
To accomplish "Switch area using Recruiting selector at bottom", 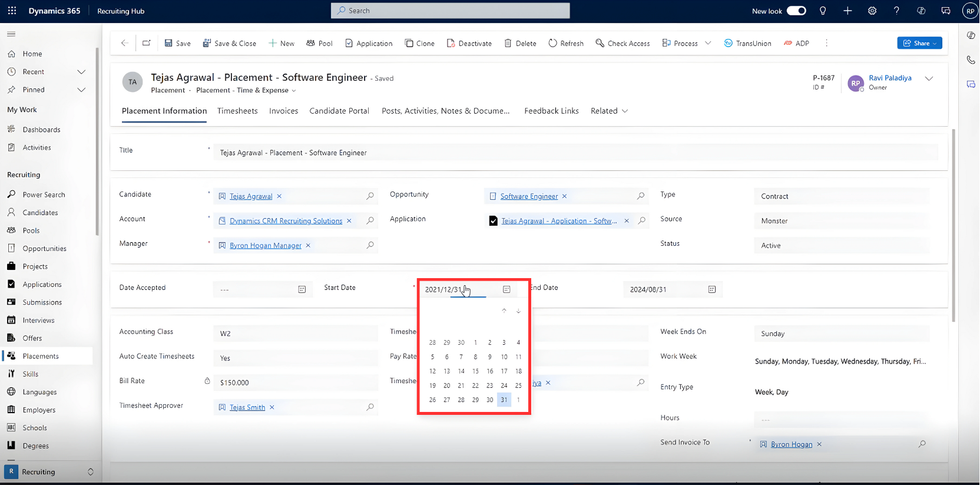I will click(49, 471).
